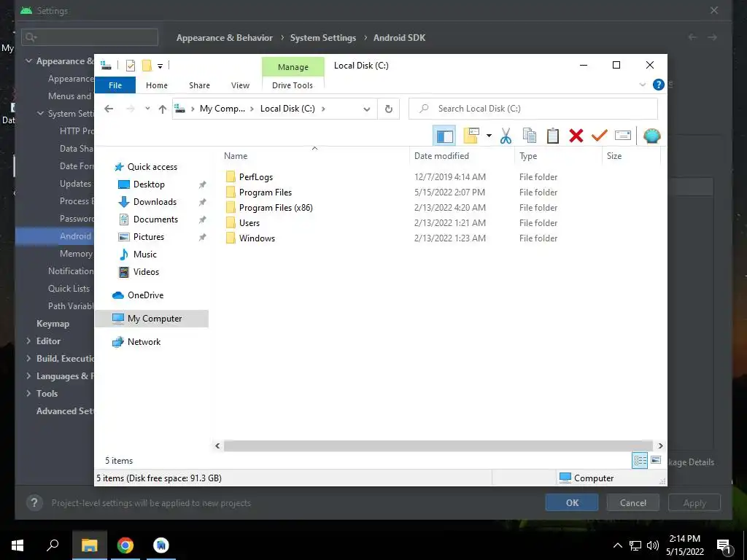Refresh the Local Disk (C:) folder view

point(389,109)
